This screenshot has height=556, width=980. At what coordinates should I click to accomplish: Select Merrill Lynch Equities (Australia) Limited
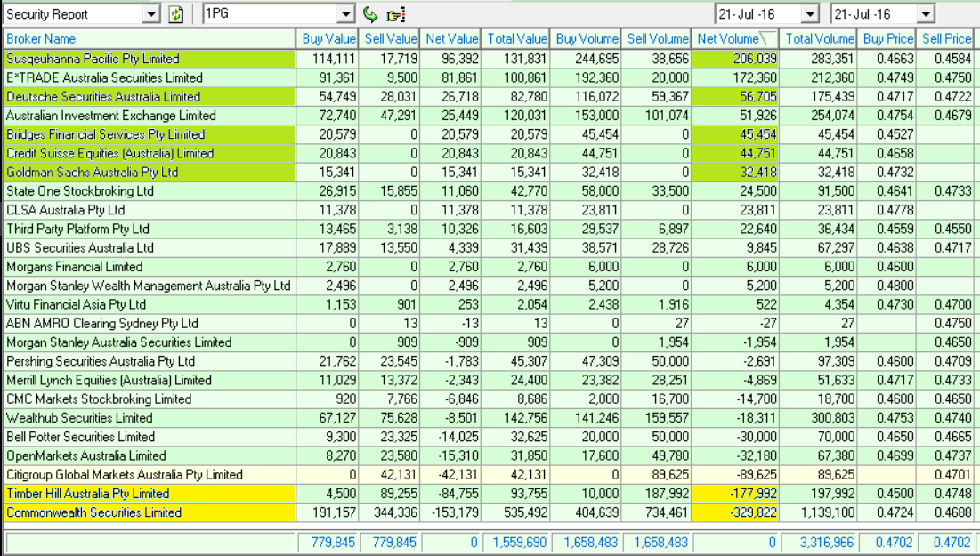click(149, 380)
